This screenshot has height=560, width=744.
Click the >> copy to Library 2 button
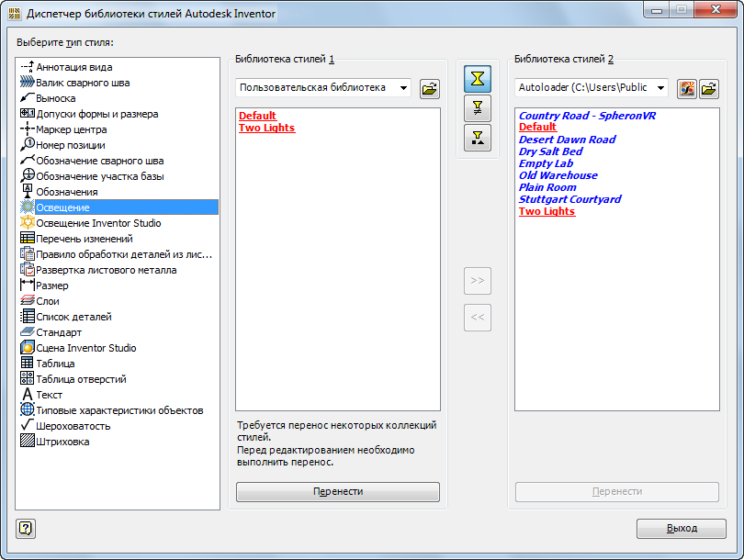point(478,281)
